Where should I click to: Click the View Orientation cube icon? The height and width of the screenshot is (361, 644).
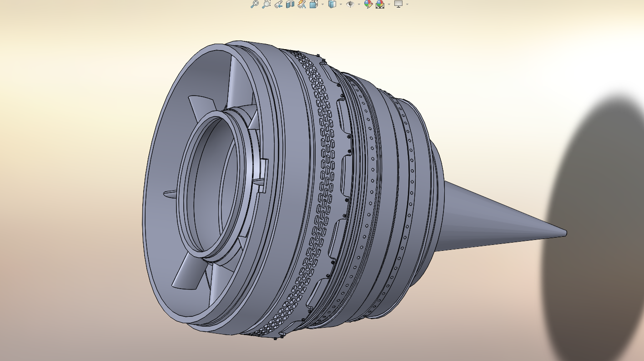pos(314,4)
